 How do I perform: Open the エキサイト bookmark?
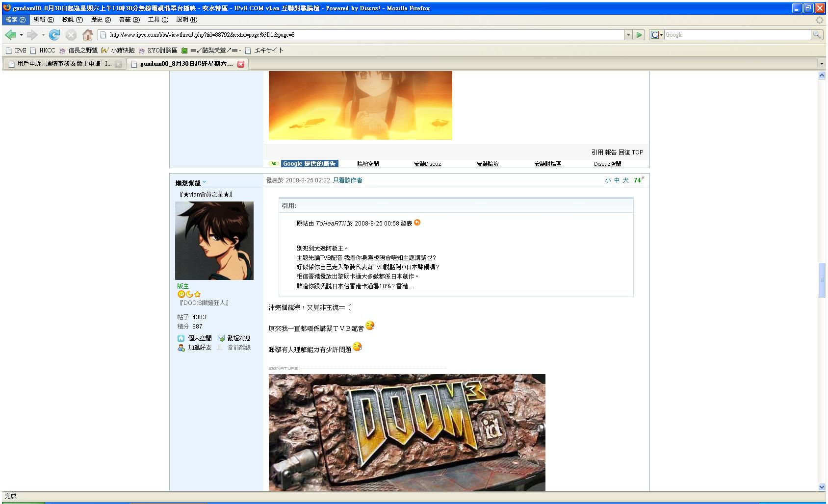264,50
